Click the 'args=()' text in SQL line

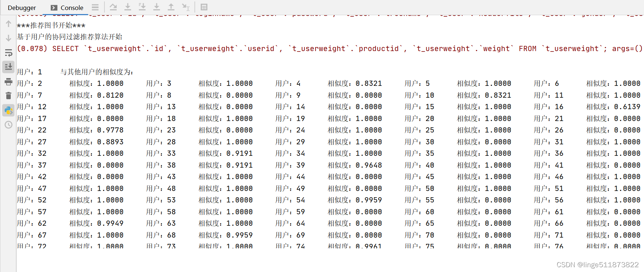point(627,48)
